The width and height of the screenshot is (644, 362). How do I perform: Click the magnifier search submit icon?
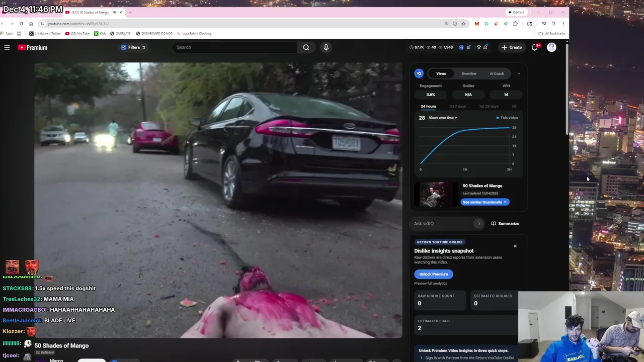tap(306, 47)
